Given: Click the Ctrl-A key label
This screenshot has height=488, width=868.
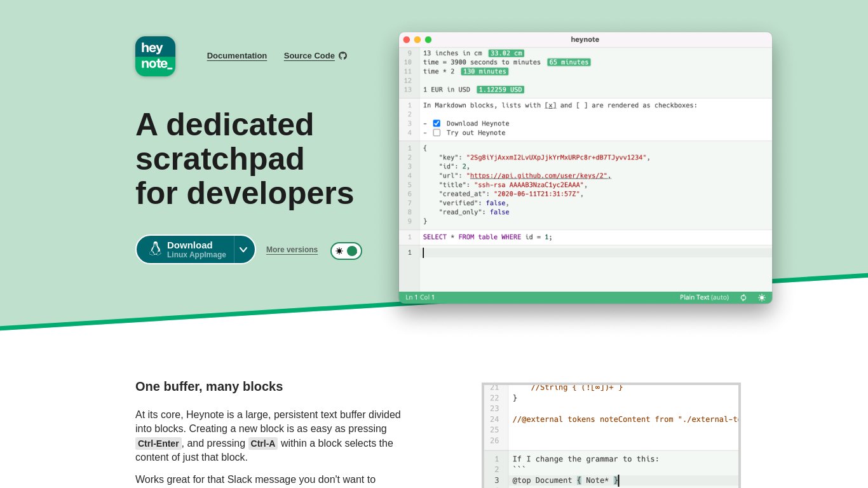Looking at the screenshot, I should pyautogui.click(x=263, y=444).
